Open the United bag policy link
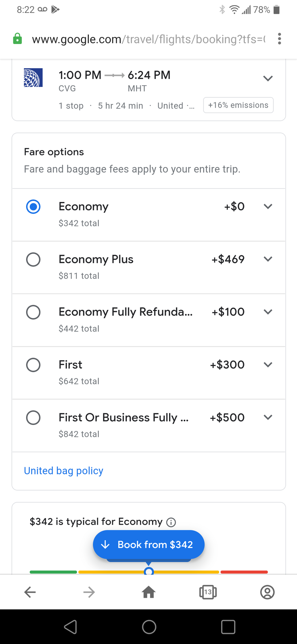This screenshot has width=297, height=644. pyautogui.click(x=64, y=471)
